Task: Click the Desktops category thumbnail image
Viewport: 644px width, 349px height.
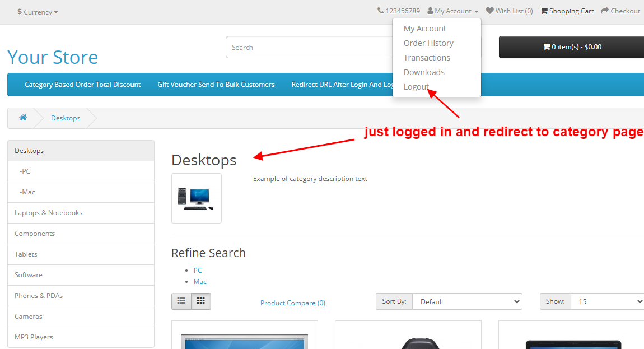Action: 197,198
